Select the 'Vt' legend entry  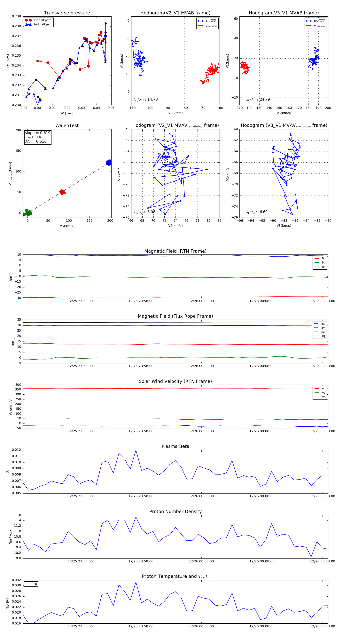(x=320, y=393)
